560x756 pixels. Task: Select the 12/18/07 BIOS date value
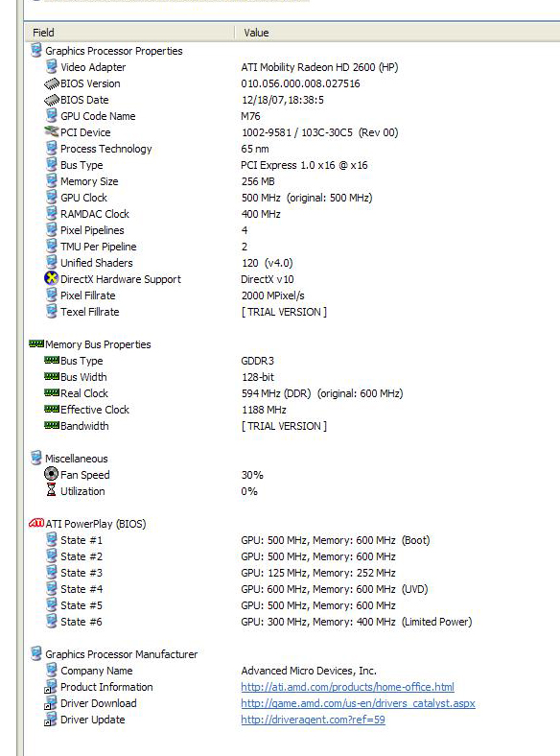283,100
